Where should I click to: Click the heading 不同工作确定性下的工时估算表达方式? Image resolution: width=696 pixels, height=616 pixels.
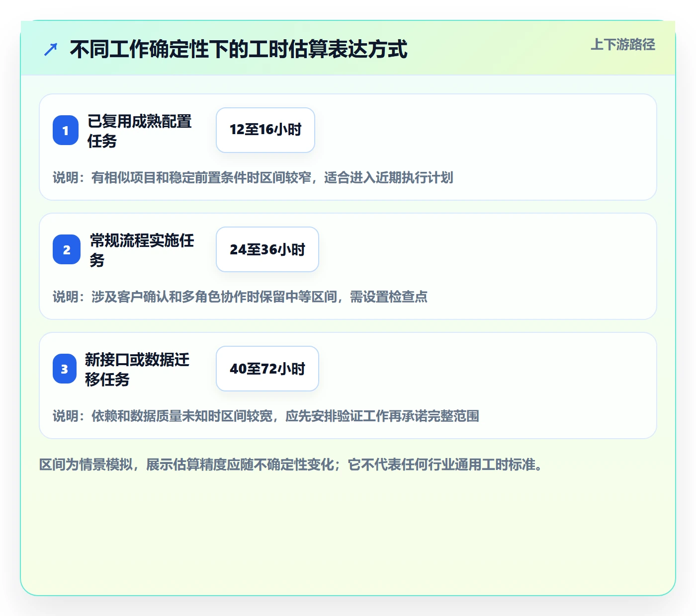click(239, 49)
